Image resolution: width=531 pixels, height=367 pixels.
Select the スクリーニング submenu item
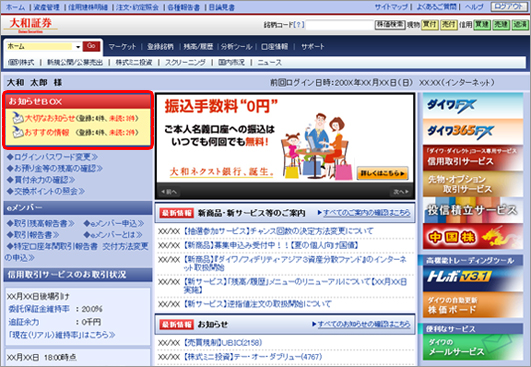tap(185, 62)
